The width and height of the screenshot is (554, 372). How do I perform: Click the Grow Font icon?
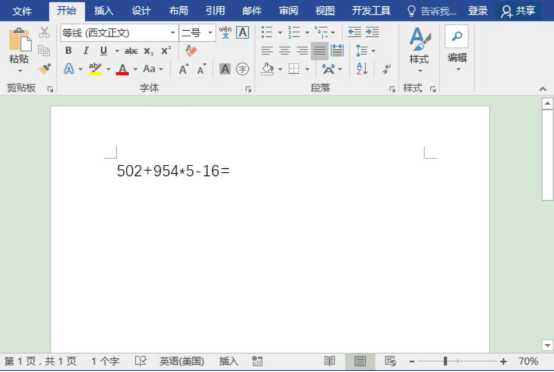[183, 69]
